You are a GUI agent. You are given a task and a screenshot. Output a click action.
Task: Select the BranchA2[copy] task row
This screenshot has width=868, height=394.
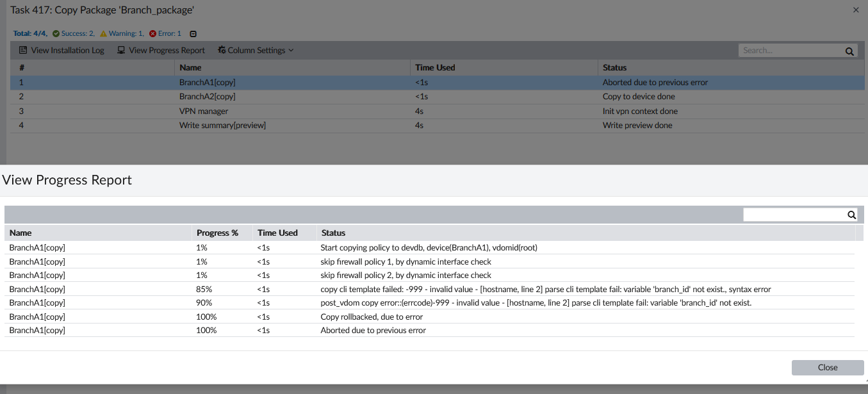(207, 97)
